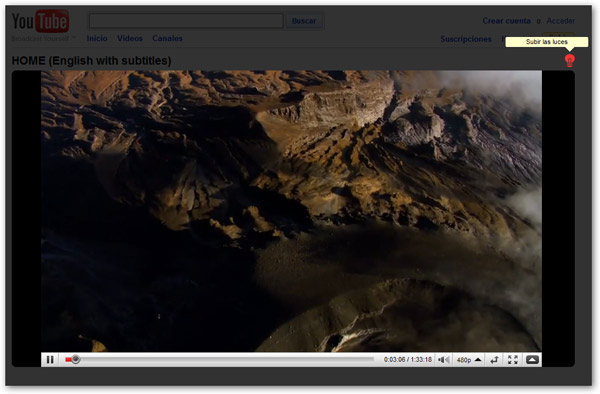Click the Acceder sign-in link
This screenshot has height=394, width=600.
(561, 21)
